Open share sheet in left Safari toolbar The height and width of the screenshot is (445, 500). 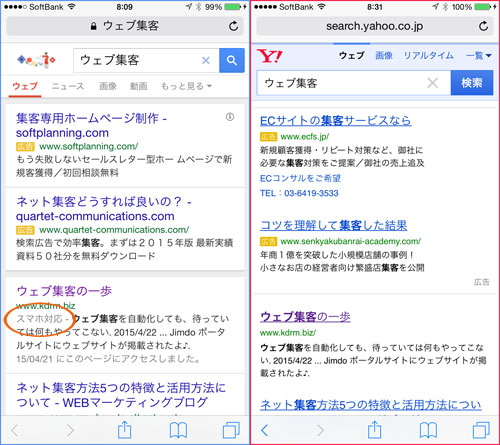124,430
